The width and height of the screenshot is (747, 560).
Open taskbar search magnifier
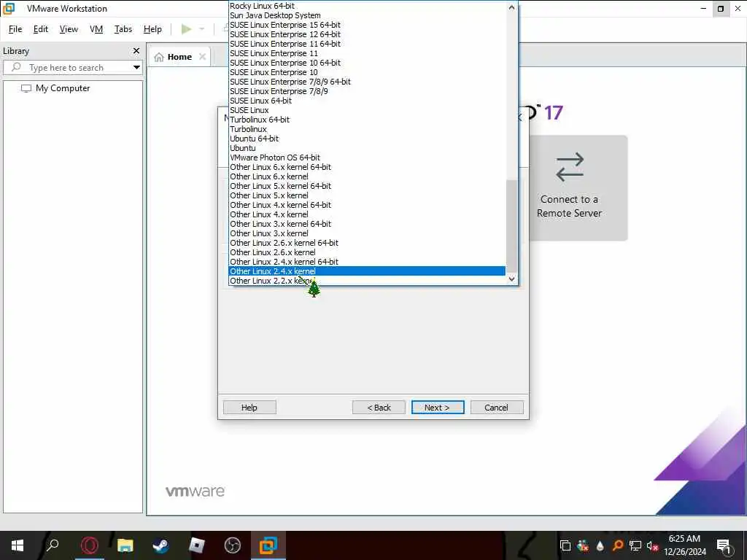point(53,545)
